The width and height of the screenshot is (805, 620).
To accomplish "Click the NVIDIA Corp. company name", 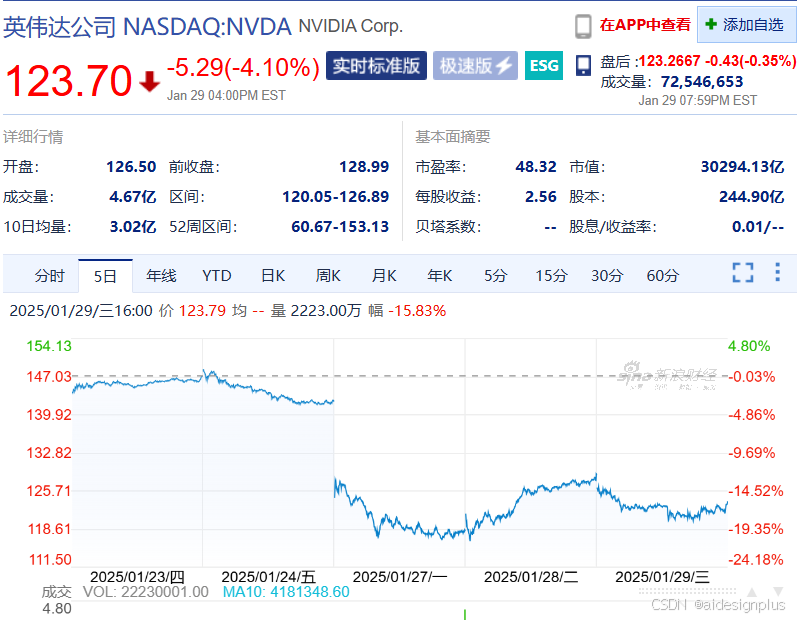I will [x=351, y=26].
